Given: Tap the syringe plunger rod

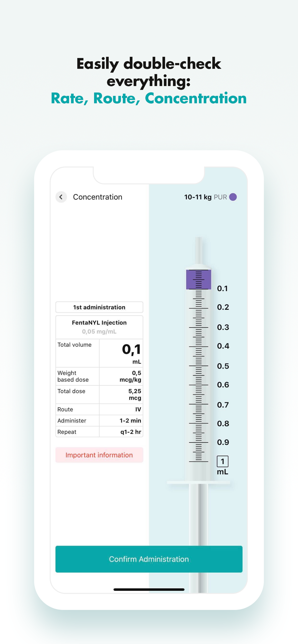Looking at the screenshot, I should (198, 538).
